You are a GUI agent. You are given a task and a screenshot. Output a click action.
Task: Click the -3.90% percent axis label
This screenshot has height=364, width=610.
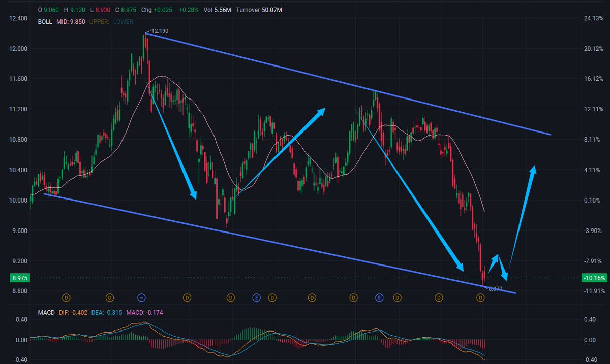(594, 230)
